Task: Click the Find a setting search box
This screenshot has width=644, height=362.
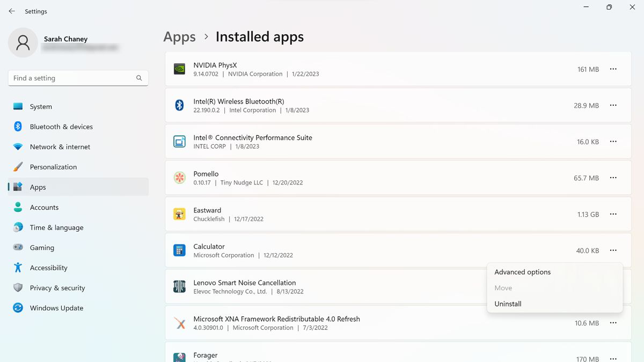Action: pos(78,78)
